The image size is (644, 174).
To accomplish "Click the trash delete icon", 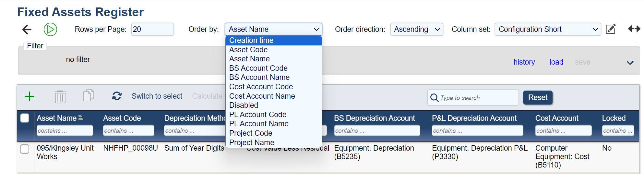I will click(60, 96).
